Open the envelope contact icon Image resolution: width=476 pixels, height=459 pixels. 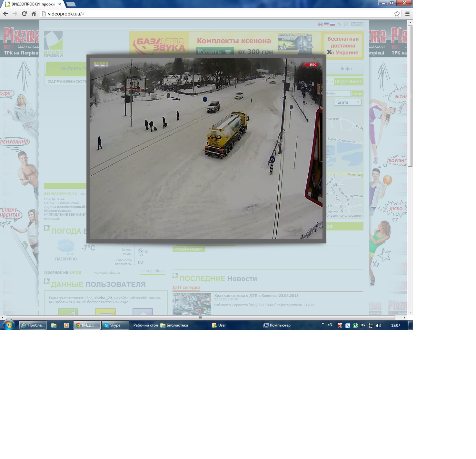click(346, 24)
